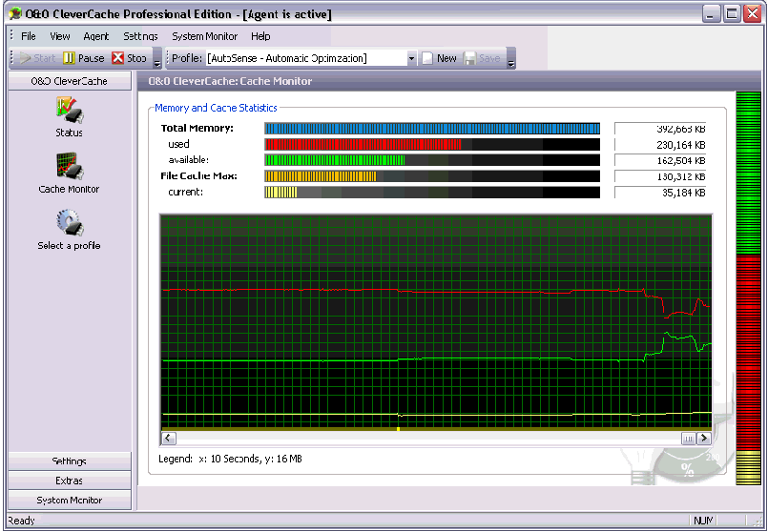Open the Cache Monitor icon
The width and height of the screenshot is (768, 532).
[69, 166]
